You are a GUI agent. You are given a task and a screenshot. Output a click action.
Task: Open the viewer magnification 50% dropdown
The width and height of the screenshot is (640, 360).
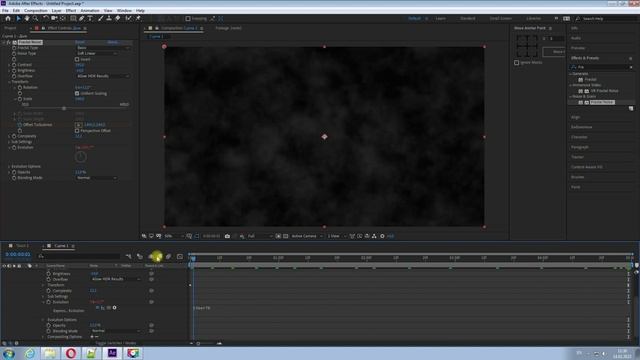point(173,236)
